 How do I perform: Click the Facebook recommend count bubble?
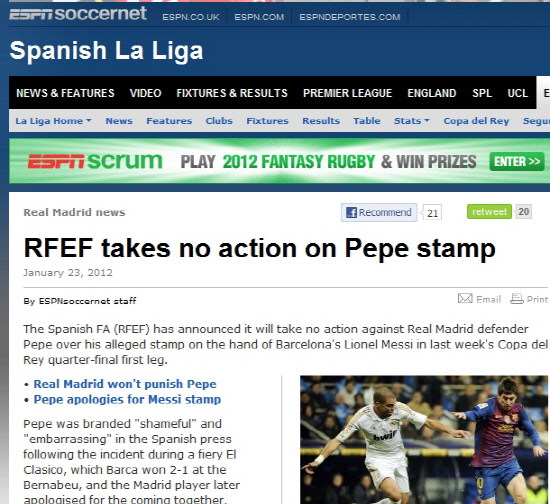[432, 213]
